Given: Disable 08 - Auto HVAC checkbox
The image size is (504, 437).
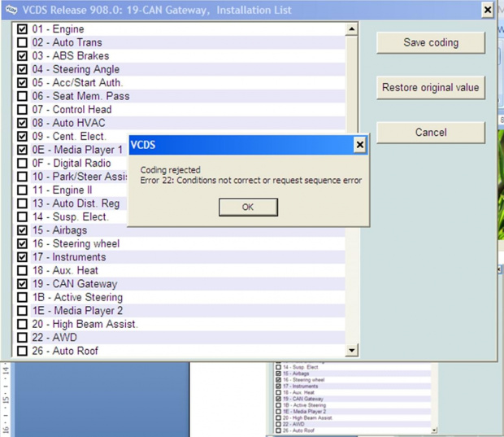Looking at the screenshot, I should click(22, 123).
